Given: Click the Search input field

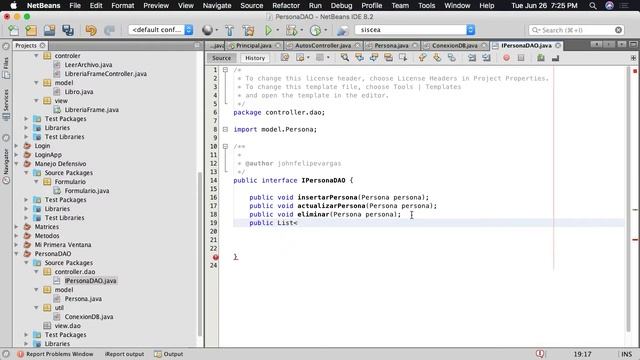Looking at the screenshot, I should tap(576, 30).
